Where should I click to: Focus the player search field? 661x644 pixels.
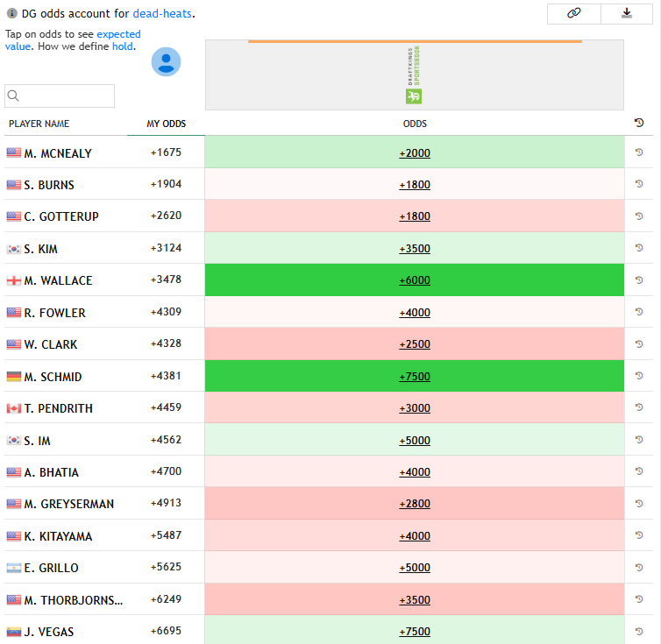coord(60,96)
